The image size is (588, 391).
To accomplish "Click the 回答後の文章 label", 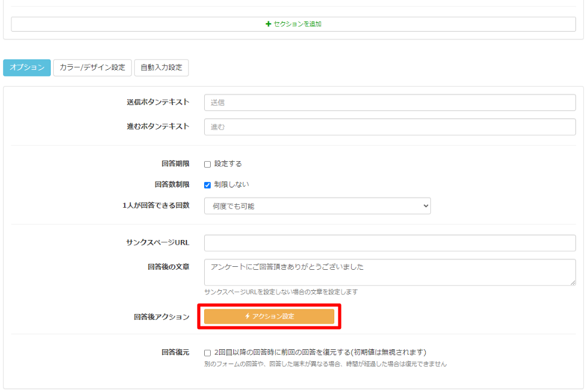I will pos(168,267).
